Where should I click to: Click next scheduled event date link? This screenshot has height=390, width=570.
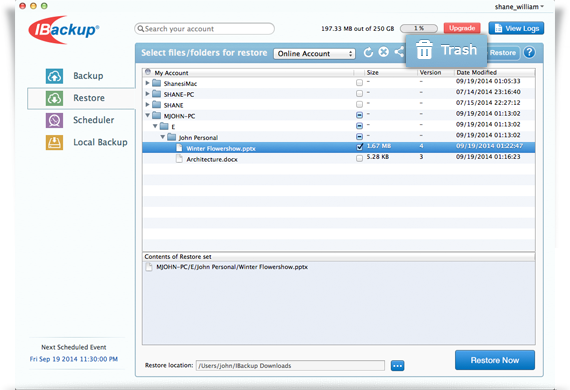(x=74, y=359)
